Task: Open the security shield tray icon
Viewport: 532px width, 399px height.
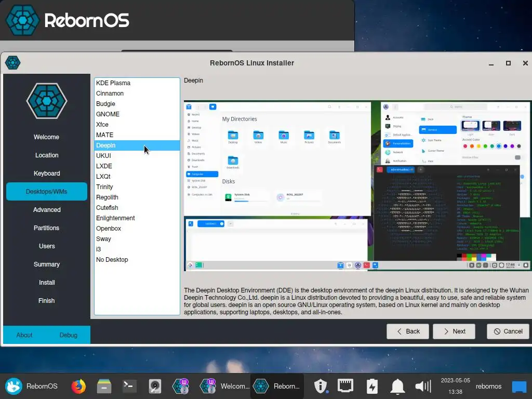Action: click(x=320, y=386)
